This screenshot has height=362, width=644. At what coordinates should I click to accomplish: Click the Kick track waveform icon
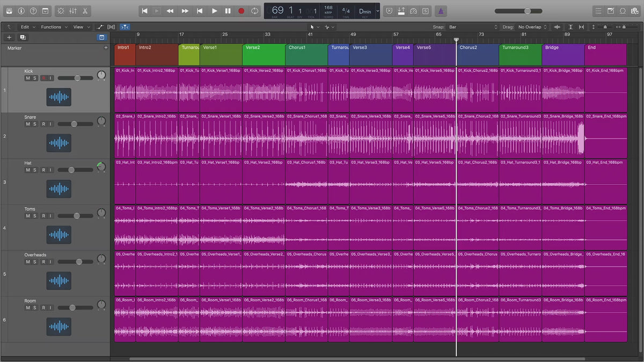point(58,97)
